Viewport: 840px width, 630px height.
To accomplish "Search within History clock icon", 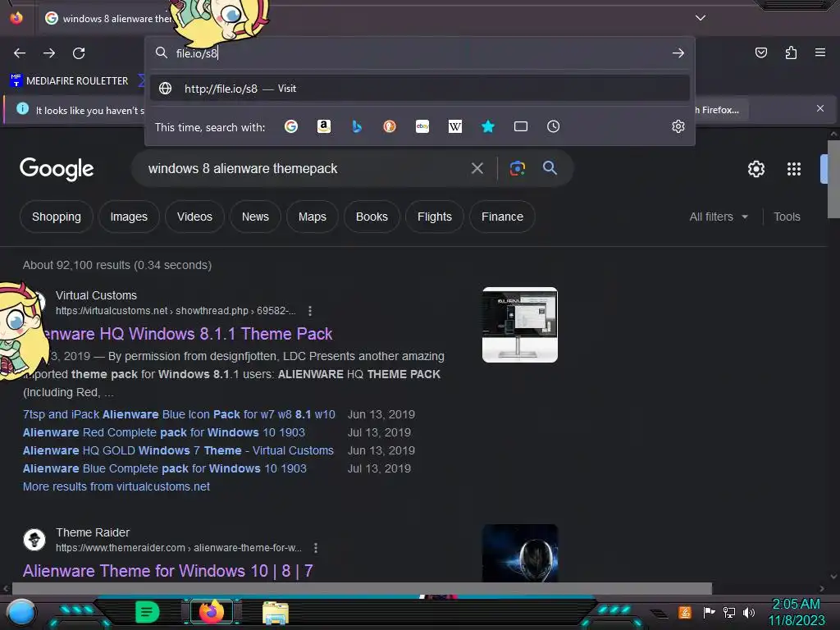I will click(554, 126).
